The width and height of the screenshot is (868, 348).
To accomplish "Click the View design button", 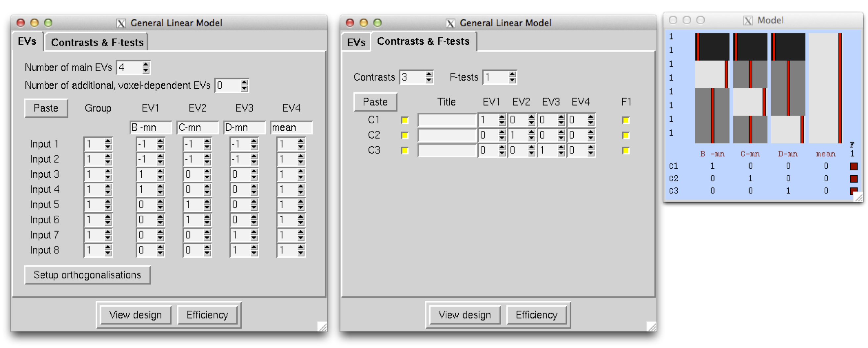I will point(136,315).
